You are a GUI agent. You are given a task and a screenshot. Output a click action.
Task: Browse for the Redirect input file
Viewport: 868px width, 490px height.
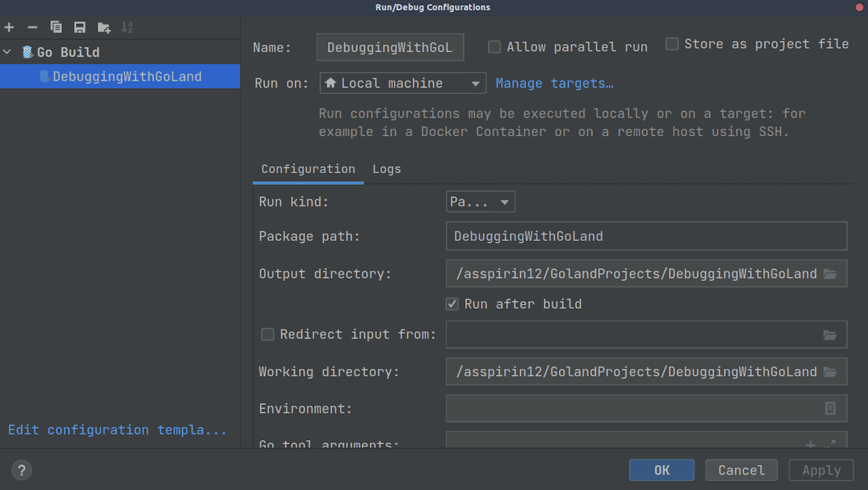830,335
